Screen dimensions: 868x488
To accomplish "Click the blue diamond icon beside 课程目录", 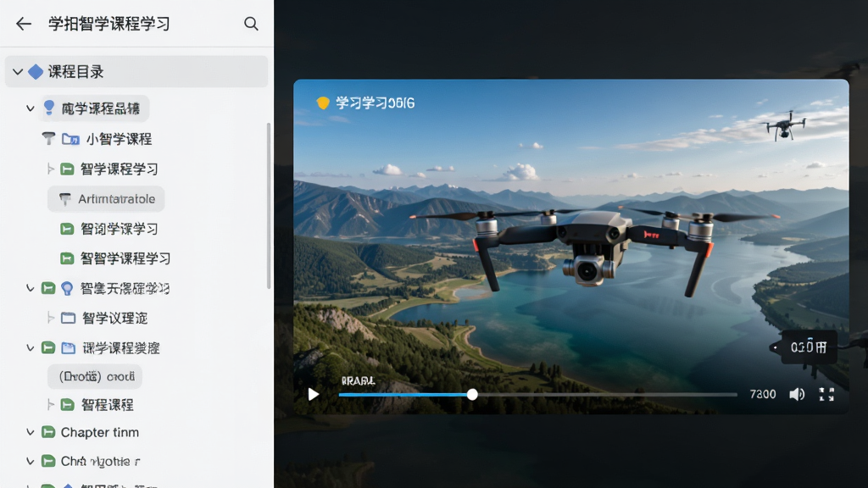I will (36, 72).
